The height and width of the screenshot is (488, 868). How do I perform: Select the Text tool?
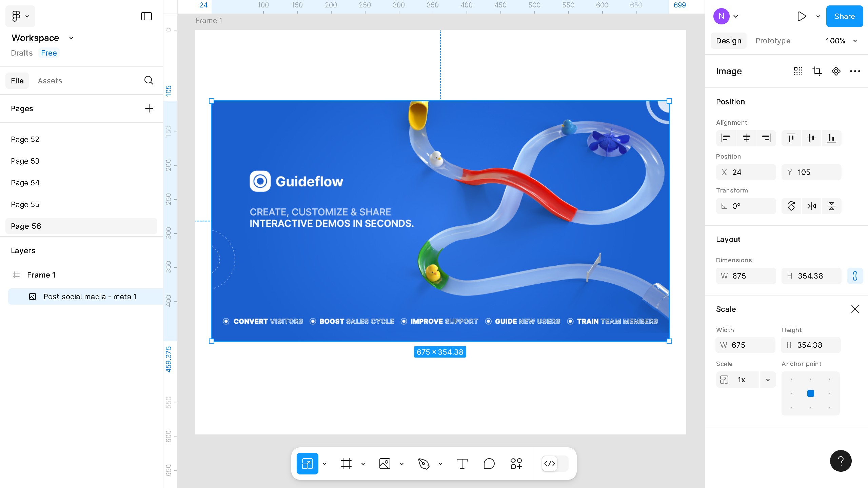pyautogui.click(x=462, y=464)
